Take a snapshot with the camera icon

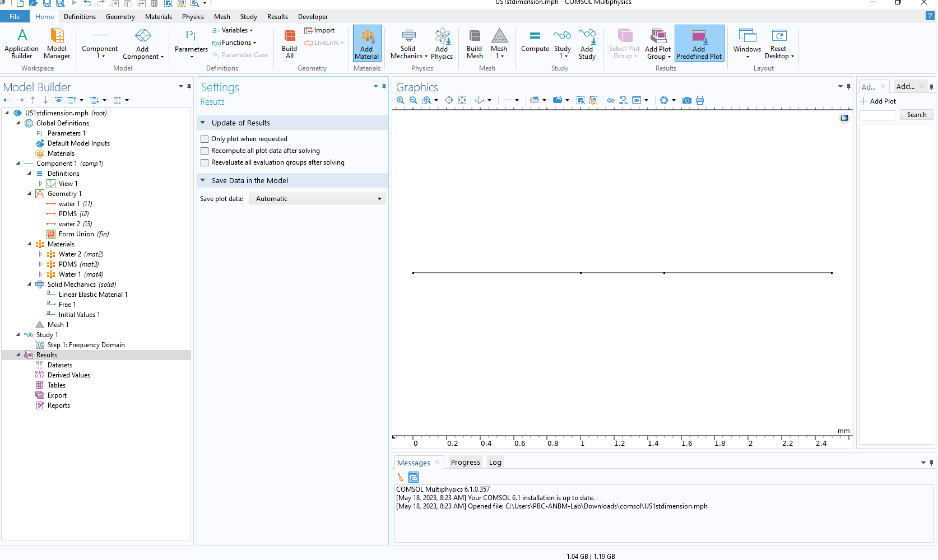[x=686, y=100]
